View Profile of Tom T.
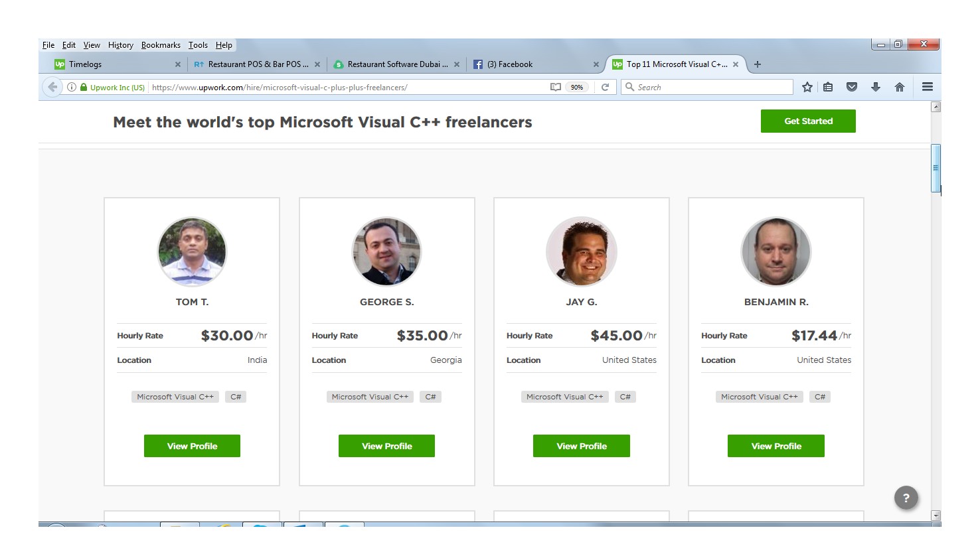The height and width of the screenshot is (560, 980). coord(192,446)
